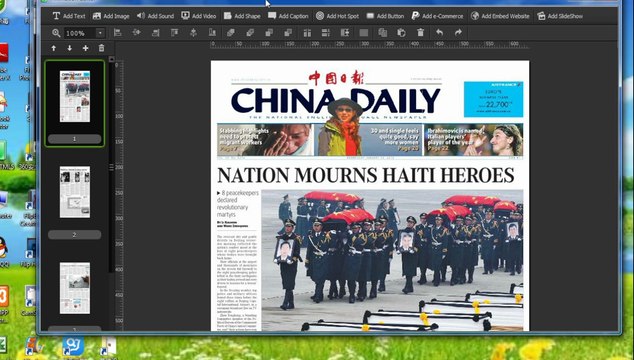Screen dimensions: 634x360
Task: Delete selected object with toolbar trash icon
Action: (x=421, y=33)
